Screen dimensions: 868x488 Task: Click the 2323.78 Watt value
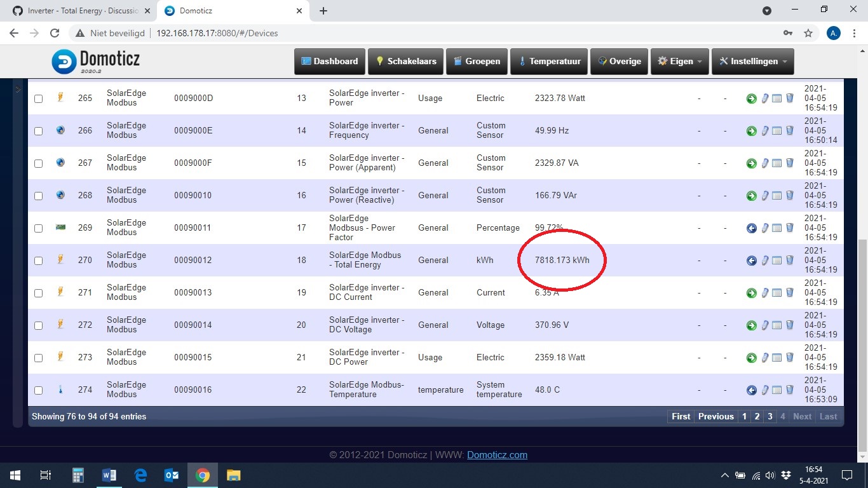click(x=560, y=98)
